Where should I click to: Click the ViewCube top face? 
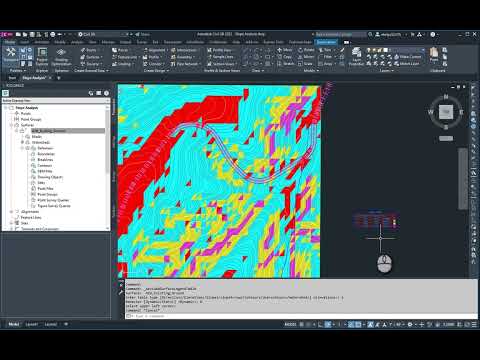point(446,112)
